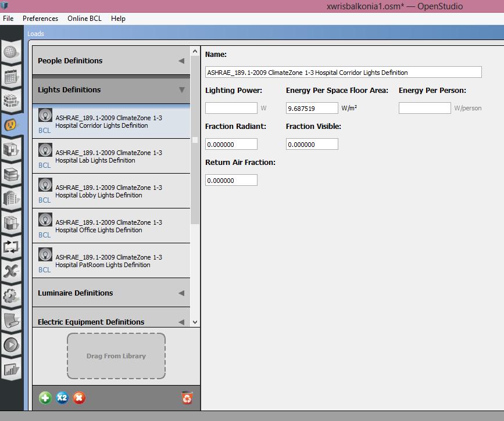Open the Space Types tab icon
The width and height of the screenshot is (504, 421).
[12, 150]
